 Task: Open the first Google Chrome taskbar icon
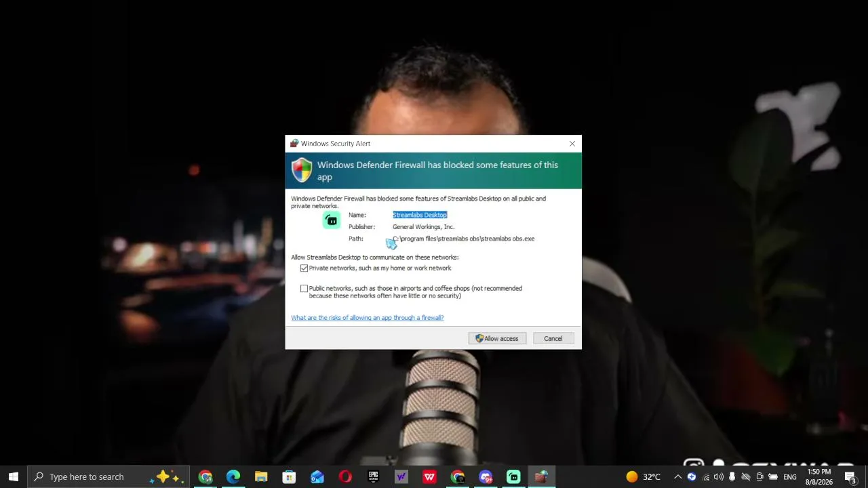click(205, 476)
